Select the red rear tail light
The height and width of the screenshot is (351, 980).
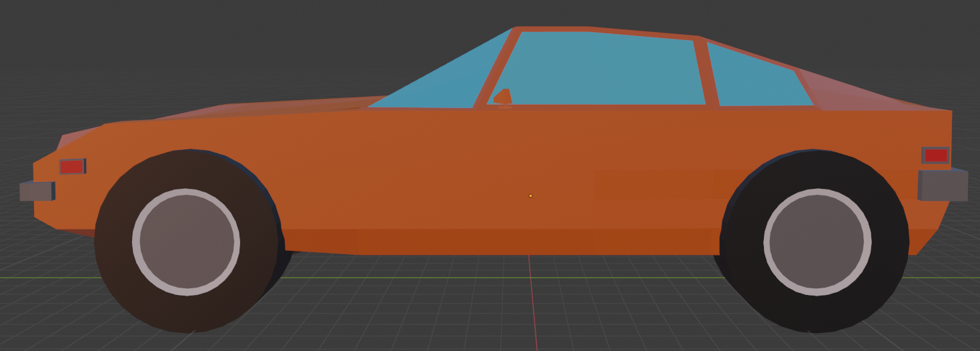click(x=935, y=155)
